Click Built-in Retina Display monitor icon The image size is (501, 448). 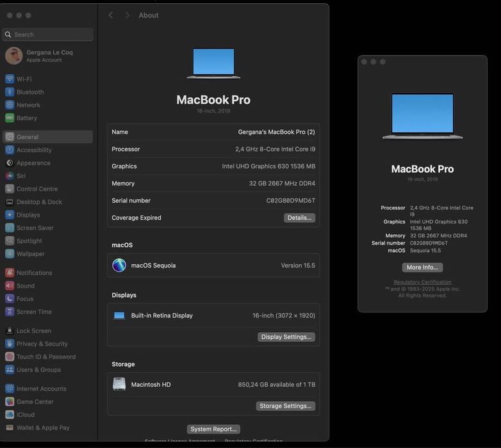(119, 316)
